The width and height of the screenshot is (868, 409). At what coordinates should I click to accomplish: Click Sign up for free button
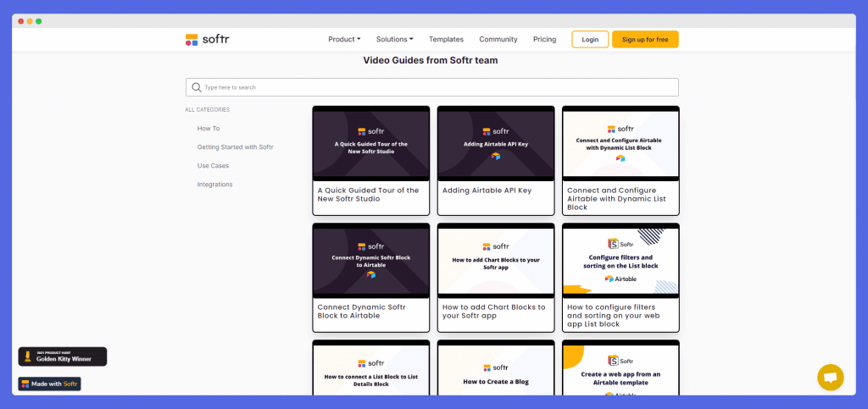coord(645,39)
